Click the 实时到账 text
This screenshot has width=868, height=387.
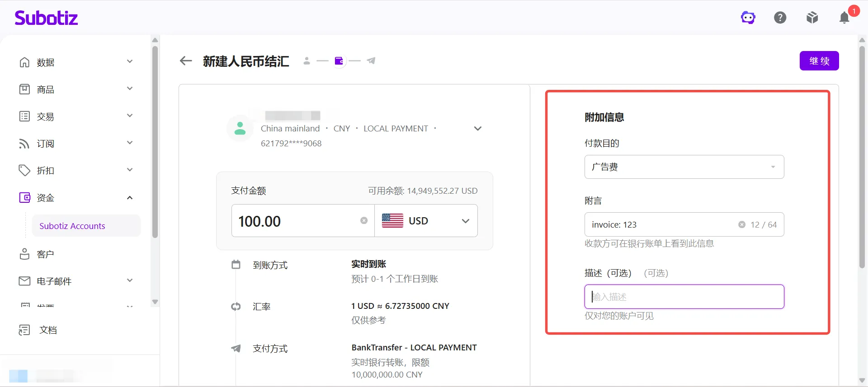pos(368,264)
